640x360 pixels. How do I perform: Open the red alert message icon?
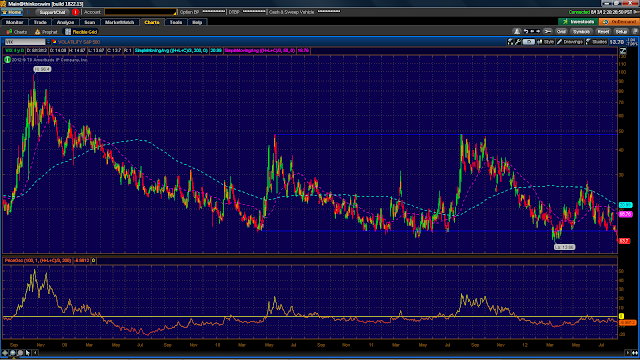click(75, 12)
